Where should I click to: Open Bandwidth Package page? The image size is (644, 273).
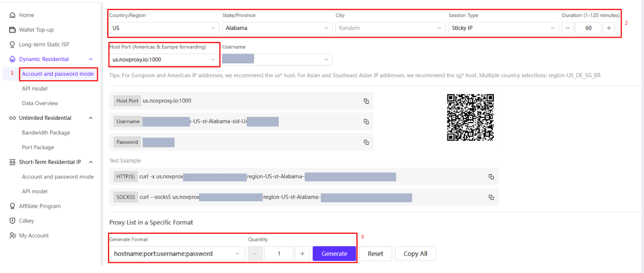(46, 133)
